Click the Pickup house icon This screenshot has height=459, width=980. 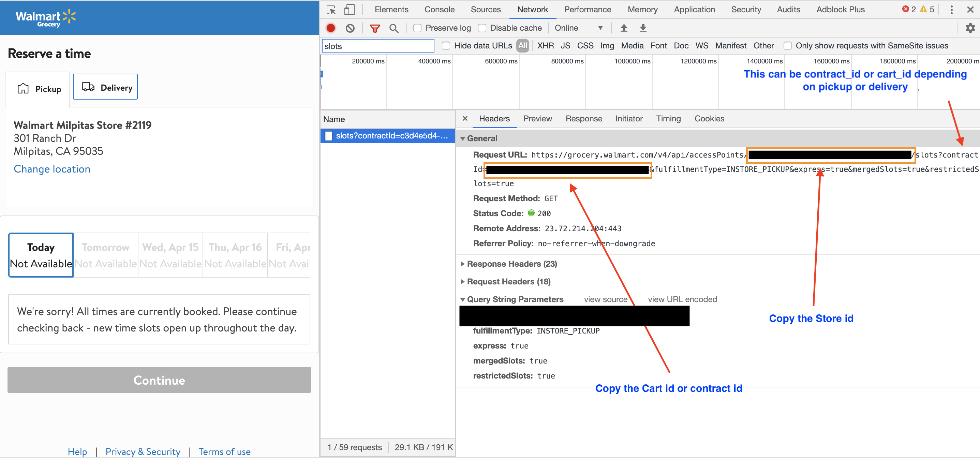coord(23,88)
